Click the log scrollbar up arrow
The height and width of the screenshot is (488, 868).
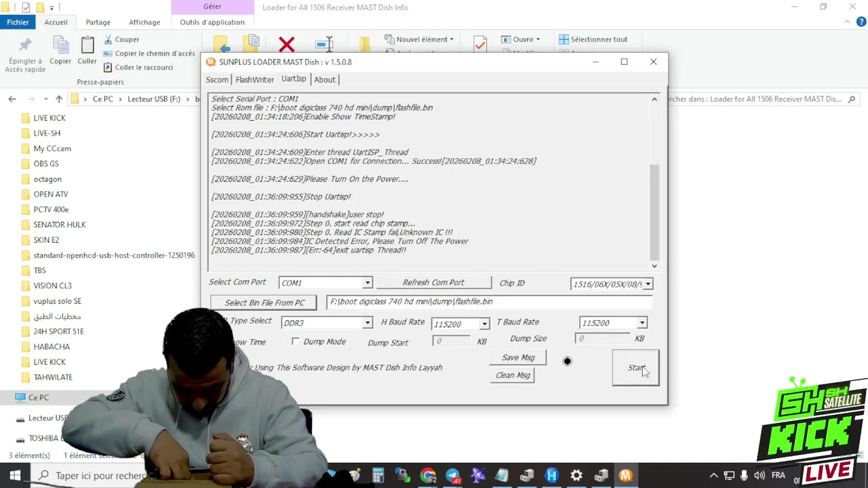pyautogui.click(x=654, y=100)
